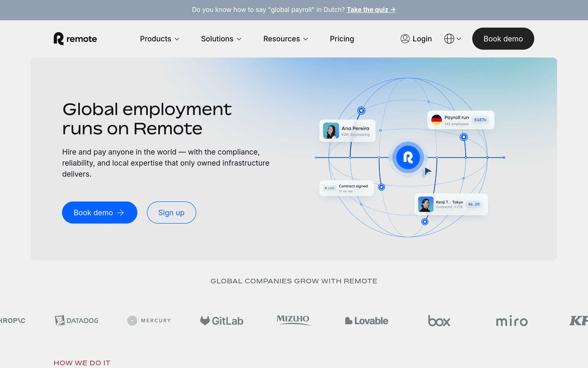This screenshot has width=588, height=368.
Task: Click the Global employment runs on Remote headline
Action: point(147,119)
